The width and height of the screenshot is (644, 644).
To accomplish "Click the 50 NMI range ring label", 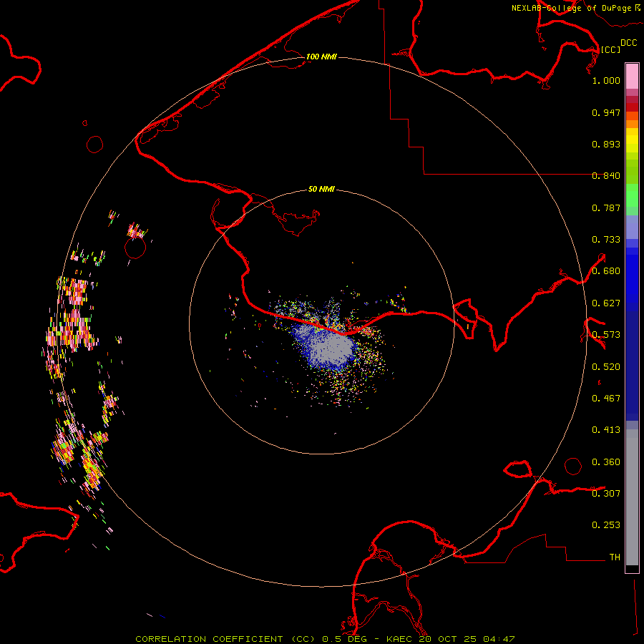I will point(321,190).
